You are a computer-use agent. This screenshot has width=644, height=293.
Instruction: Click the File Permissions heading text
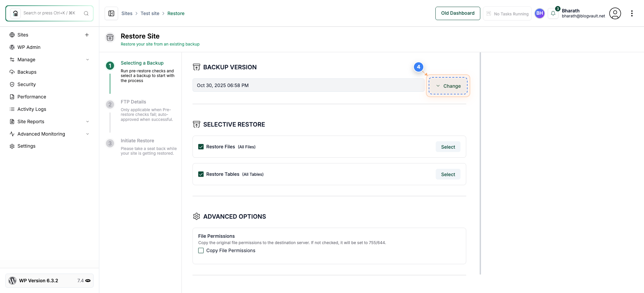coord(216,236)
